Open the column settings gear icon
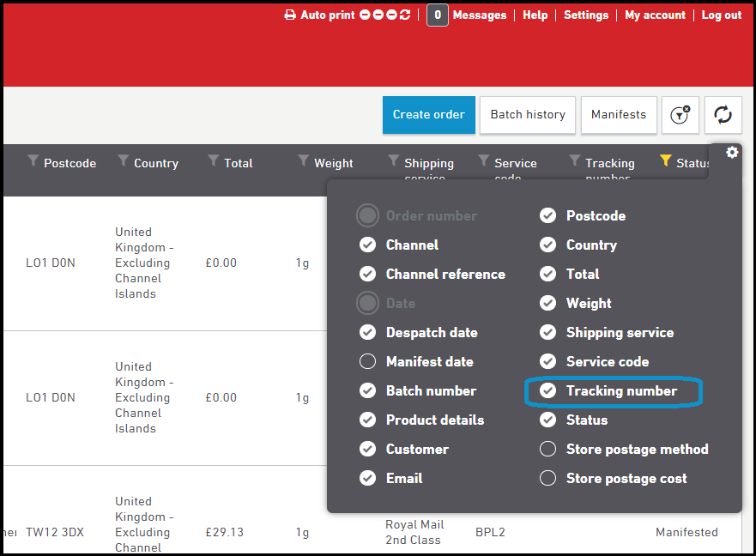Screen dimensions: 756x556 732,153
